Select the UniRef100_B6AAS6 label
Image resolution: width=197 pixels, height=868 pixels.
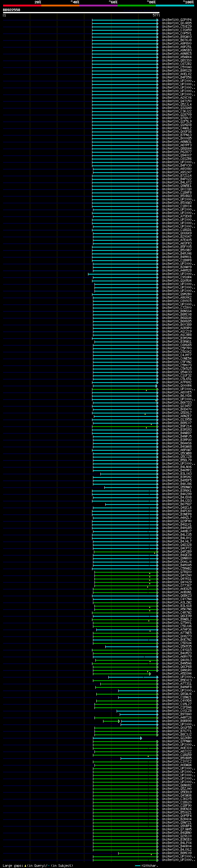click(x=177, y=443)
